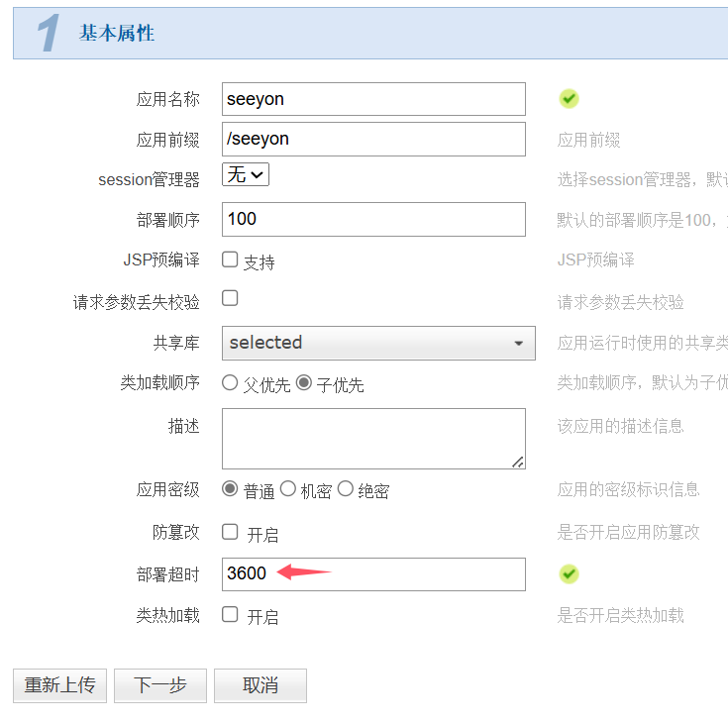Click 下一步 button
728x724 pixels.
tap(160, 685)
